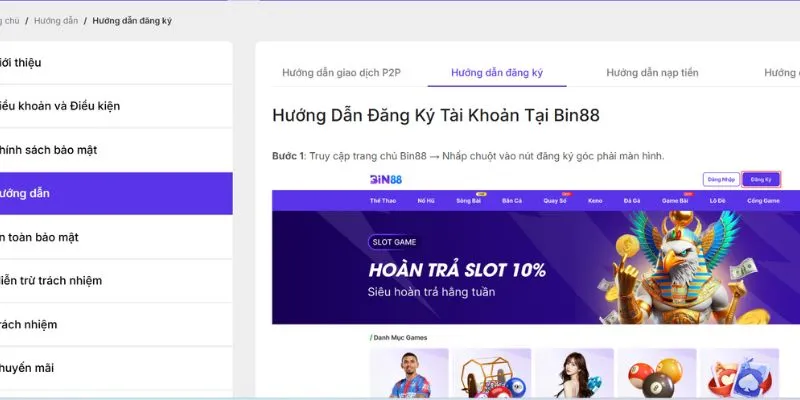
Task: Click the Hoàn Trả Slot 10% banner text
Action: tap(457, 270)
